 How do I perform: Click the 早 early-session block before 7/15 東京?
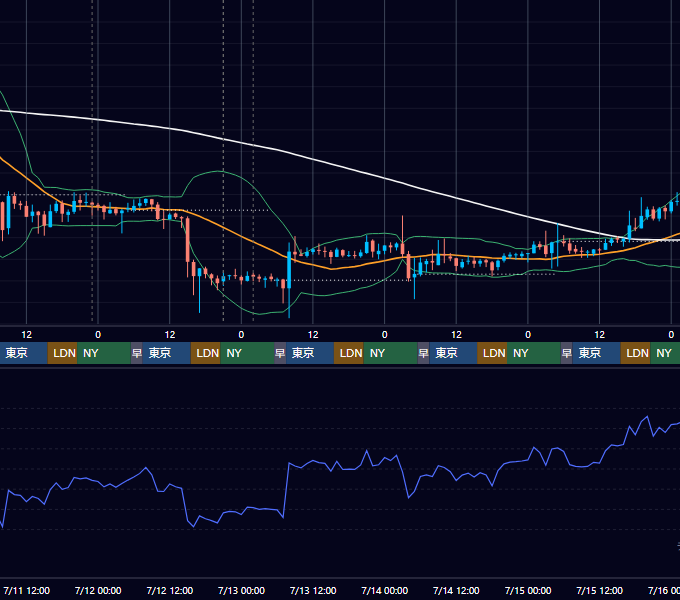(x=566, y=353)
